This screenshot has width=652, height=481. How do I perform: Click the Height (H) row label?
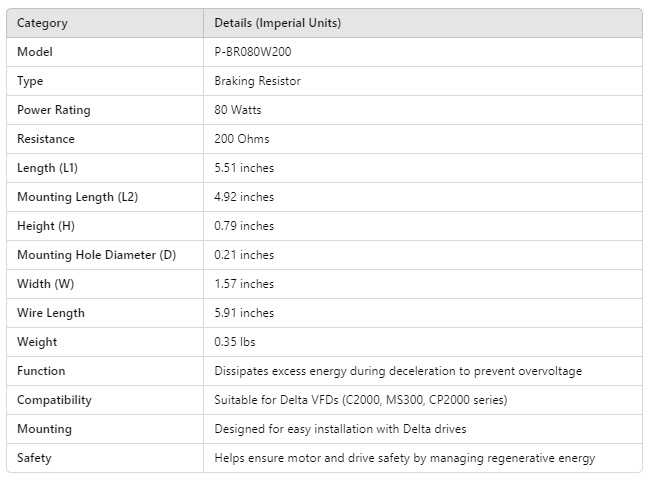coord(45,226)
